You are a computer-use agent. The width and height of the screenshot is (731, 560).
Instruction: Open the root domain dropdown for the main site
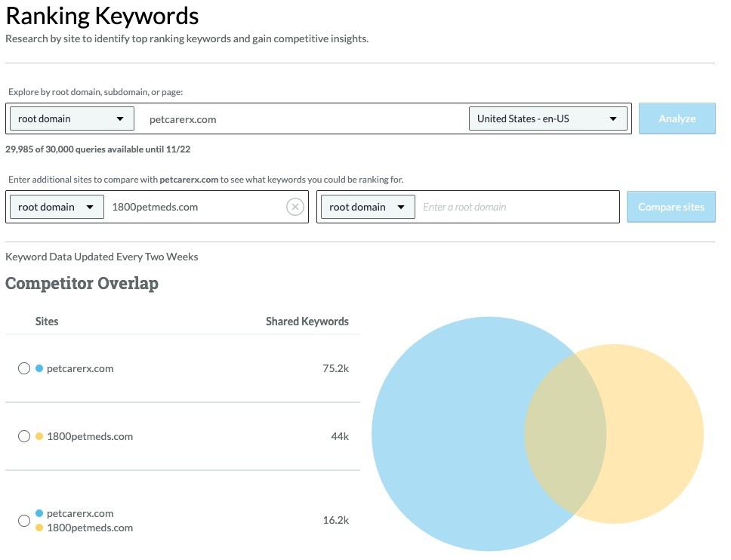point(71,118)
